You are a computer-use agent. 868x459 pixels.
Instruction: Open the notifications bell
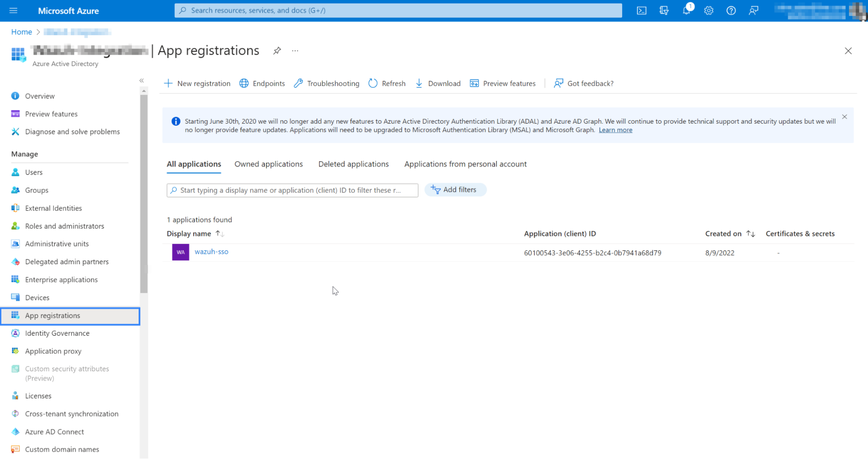(x=686, y=10)
